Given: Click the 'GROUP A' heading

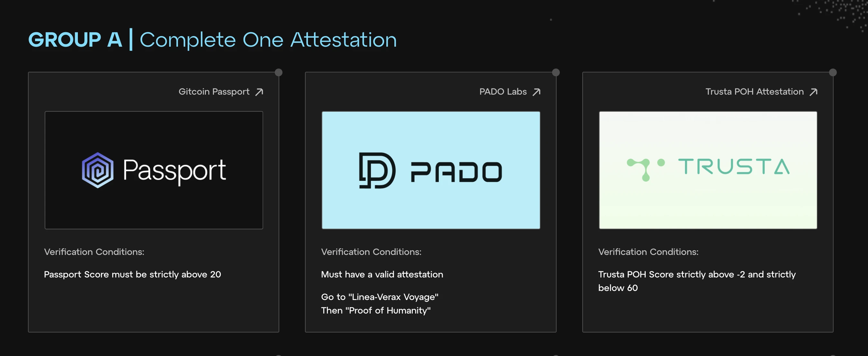Looking at the screenshot, I should coord(75,40).
